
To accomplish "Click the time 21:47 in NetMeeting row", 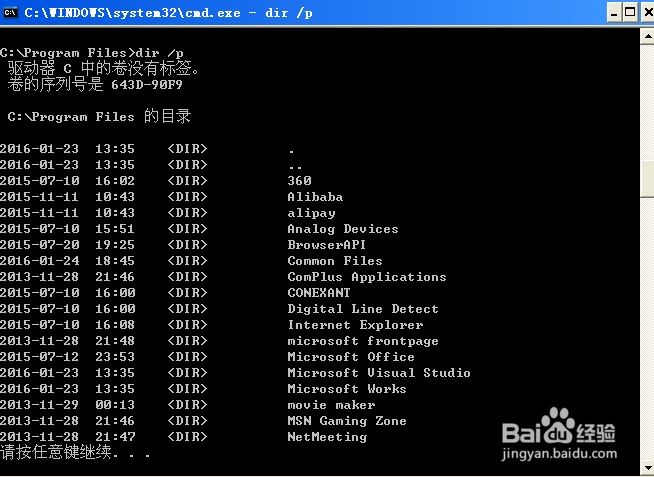I will [x=115, y=437].
